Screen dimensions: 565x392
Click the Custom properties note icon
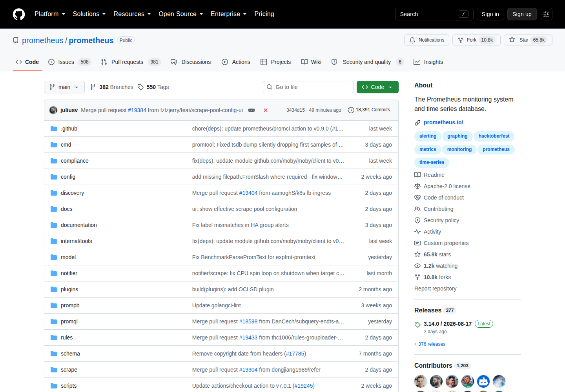coord(417,243)
